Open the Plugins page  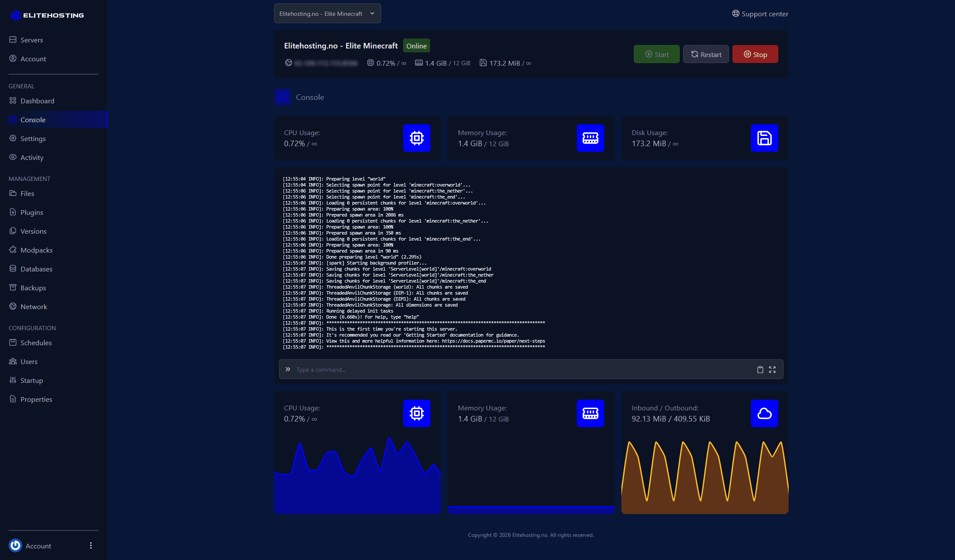54,212
